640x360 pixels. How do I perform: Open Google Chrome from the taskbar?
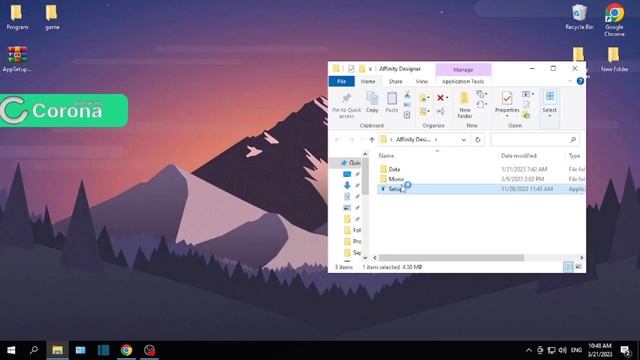[x=127, y=350]
